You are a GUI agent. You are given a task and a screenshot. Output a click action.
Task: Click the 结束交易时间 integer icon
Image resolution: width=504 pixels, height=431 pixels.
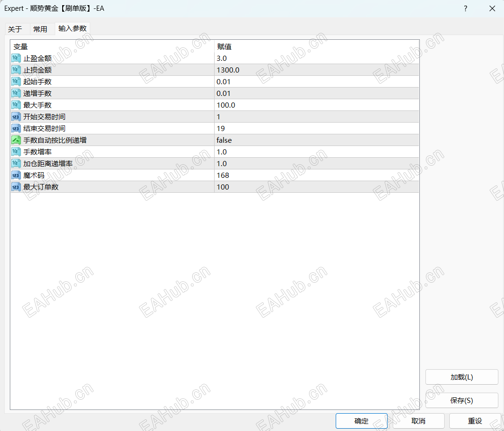tap(15, 128)
